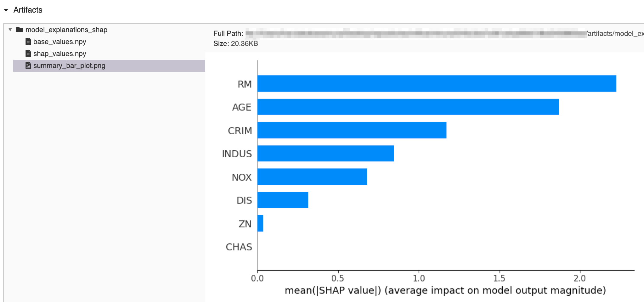Click the folder icon beside model_explanations_shap
The height and width of the screenshot is (302, 644).
(20, 30)
